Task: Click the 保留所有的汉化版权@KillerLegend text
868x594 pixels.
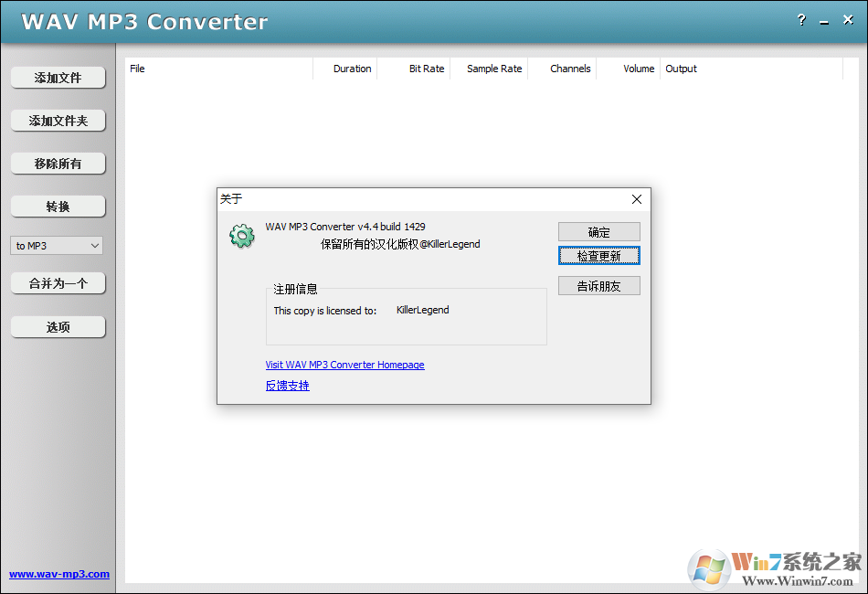Action: click(x=400, y=244)
